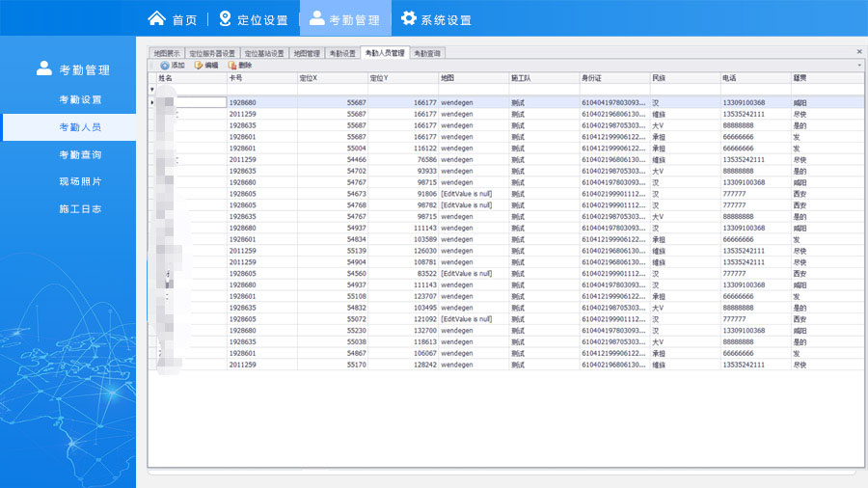The width and height of the screenshot is (868, 488).
Task: Select 考勤设置 in the left sidebar
Action: 80,99
